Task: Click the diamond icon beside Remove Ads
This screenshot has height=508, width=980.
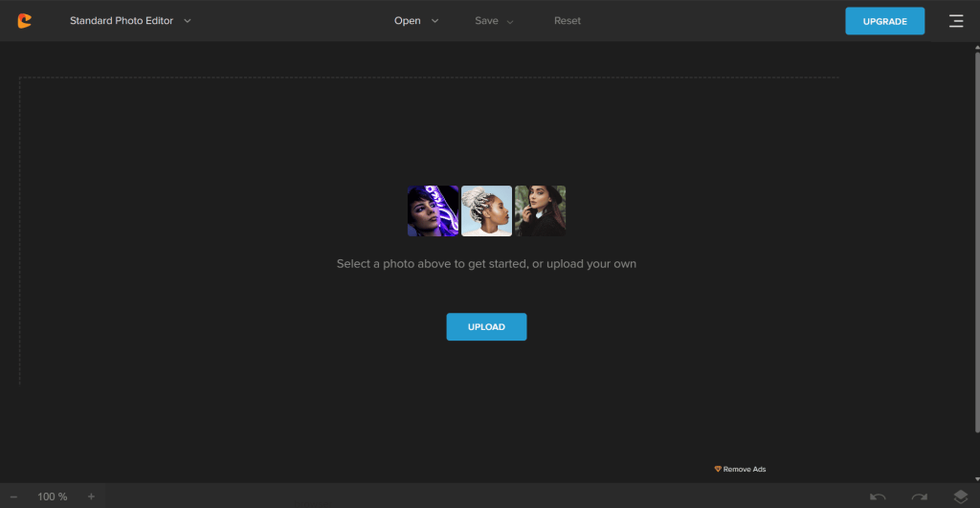Action: 718,470
